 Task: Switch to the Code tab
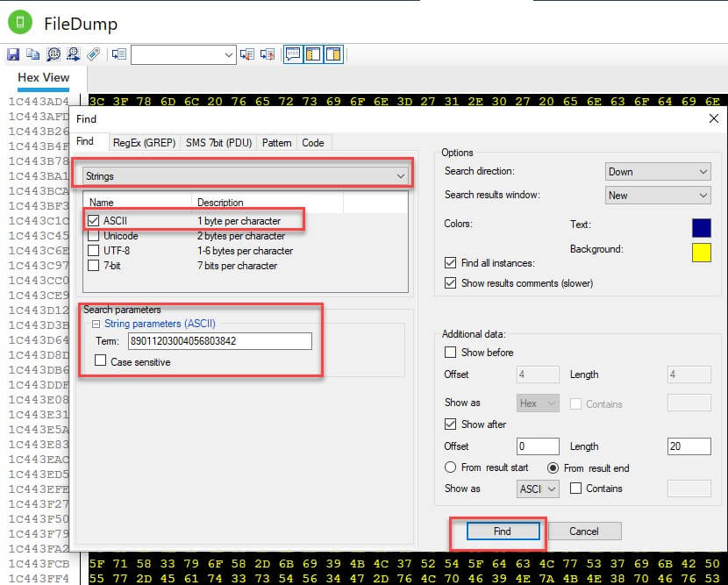pyautogui.click(x=313, y=143)
